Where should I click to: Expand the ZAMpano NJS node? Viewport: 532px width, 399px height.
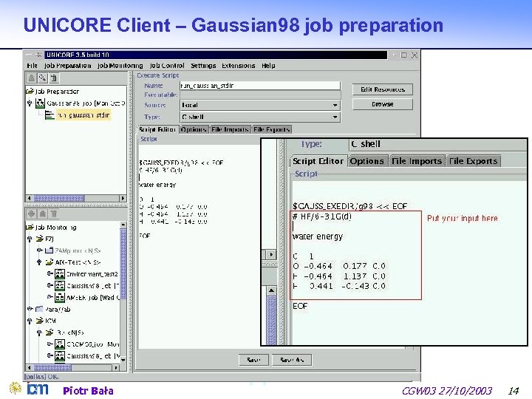pos(39,250)
